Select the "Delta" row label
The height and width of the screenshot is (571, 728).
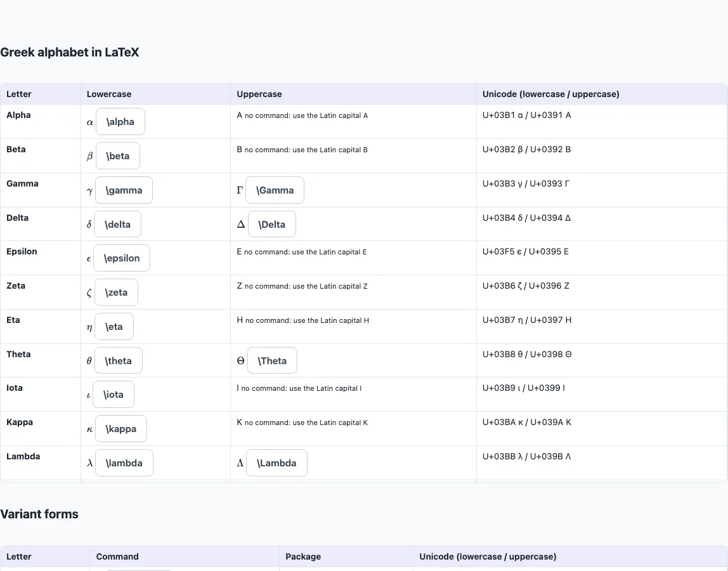(18, 218)
